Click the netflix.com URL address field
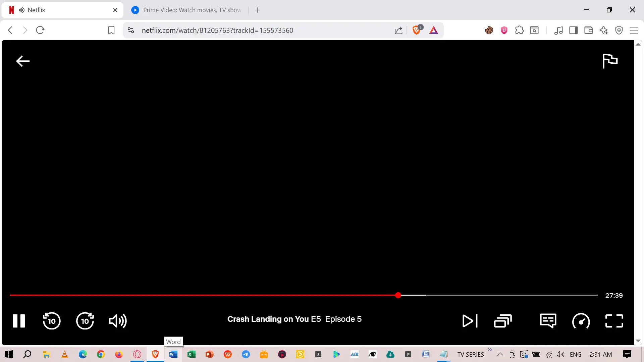The height and width of the screenshot is (362, 644). pos(217,31)
